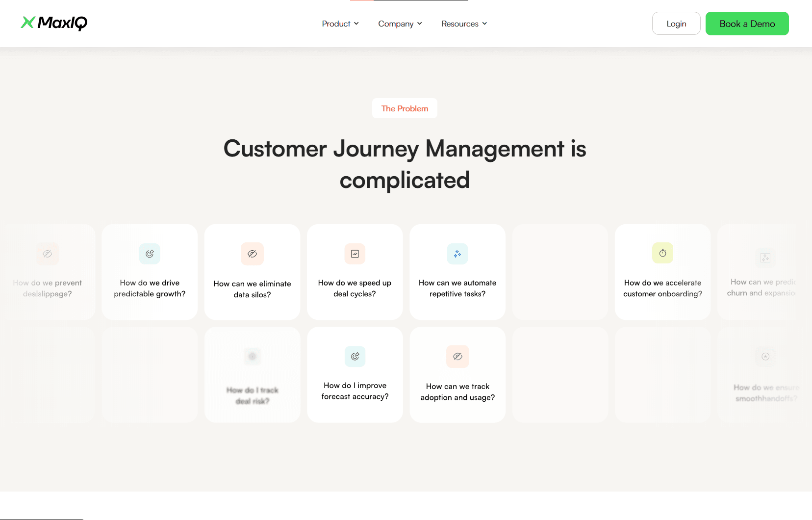Click the sparkle icon on repetitive tasks card

pos(457,254)
